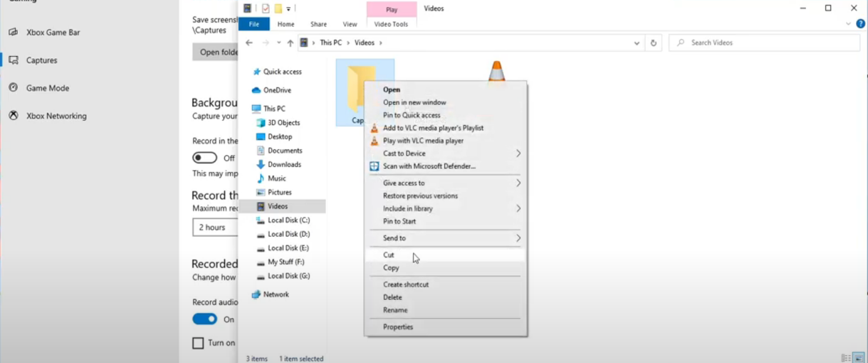Expand the chevron after Videos in the breadcrumb

coord(381,43)
